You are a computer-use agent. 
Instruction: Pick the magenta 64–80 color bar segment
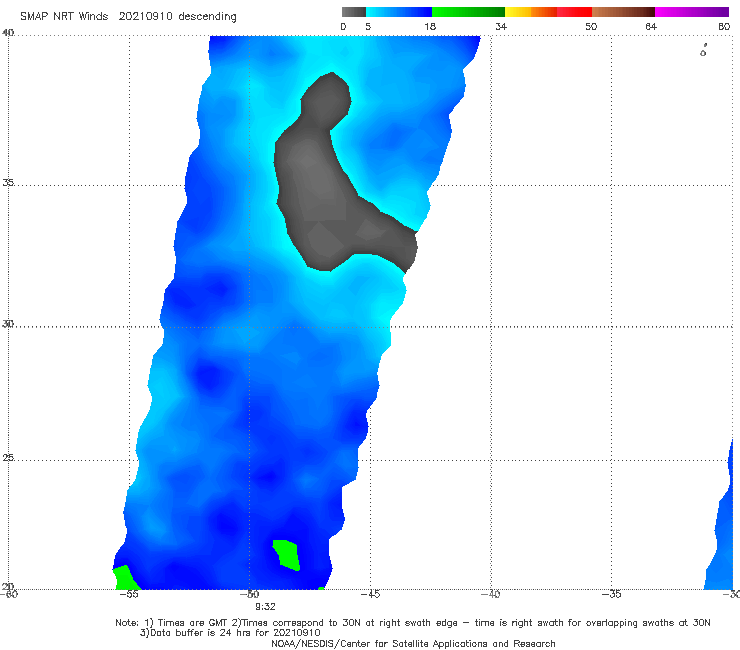pos(692,12)
